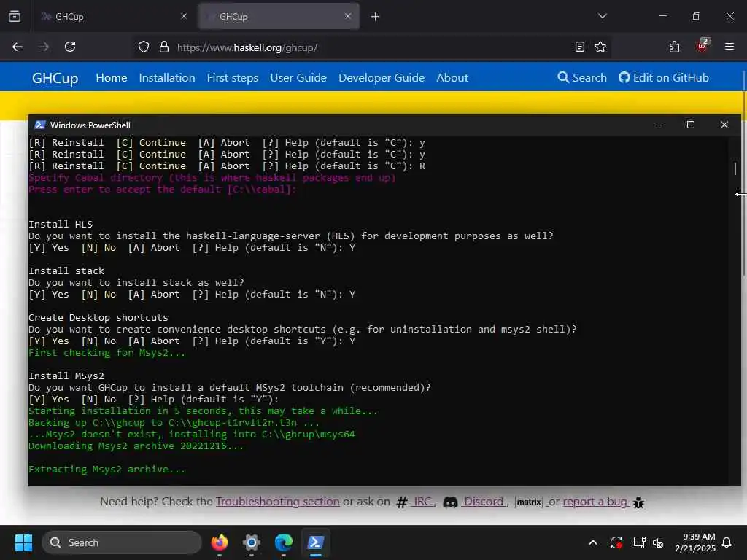Click the 'Install stack' heading in PowerShell
The width and height of the screenshot is (747, 560).
click(66, 271)
